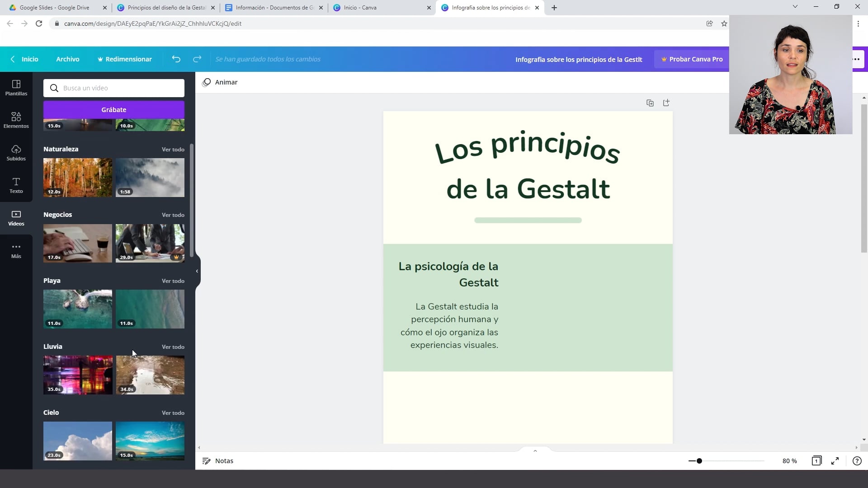Open the Archivo menu
This screenshot has height=488, width=868.
(67, 59)
